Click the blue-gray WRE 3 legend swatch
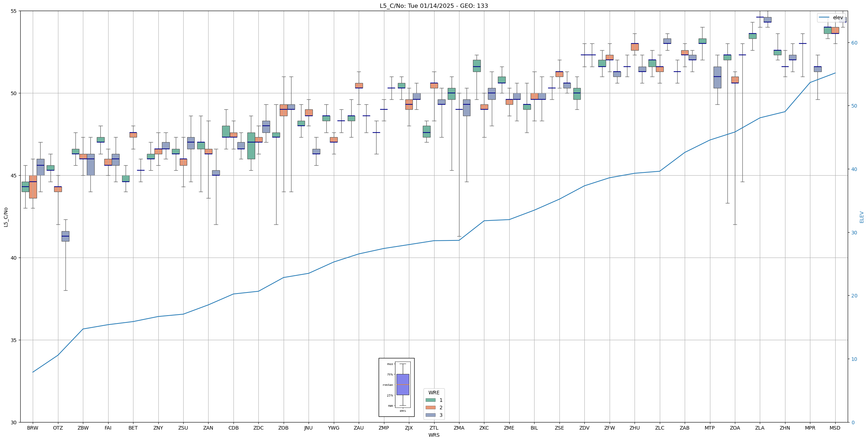868x441 pixels. (x=430, y=415)
